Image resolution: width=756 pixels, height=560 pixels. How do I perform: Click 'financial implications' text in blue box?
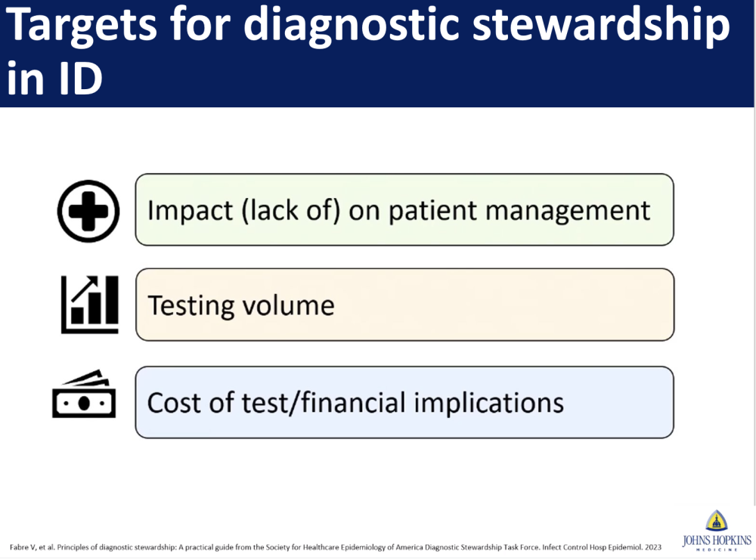tap(432, 404)
